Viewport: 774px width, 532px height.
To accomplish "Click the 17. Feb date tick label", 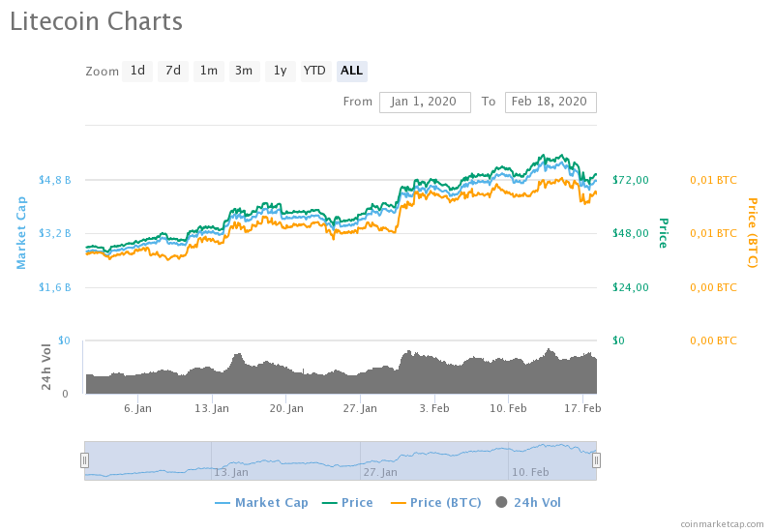I will [583, 408].
